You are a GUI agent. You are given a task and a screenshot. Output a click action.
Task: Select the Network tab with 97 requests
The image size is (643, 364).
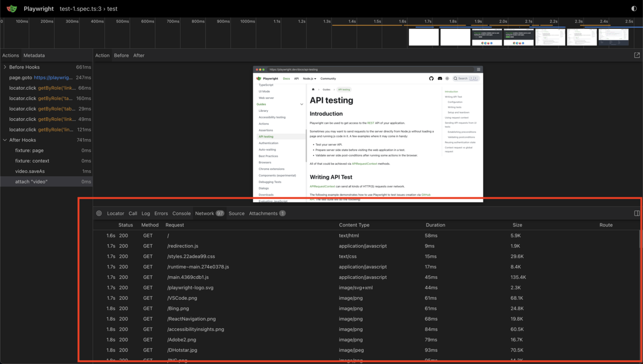coord(210,213)
